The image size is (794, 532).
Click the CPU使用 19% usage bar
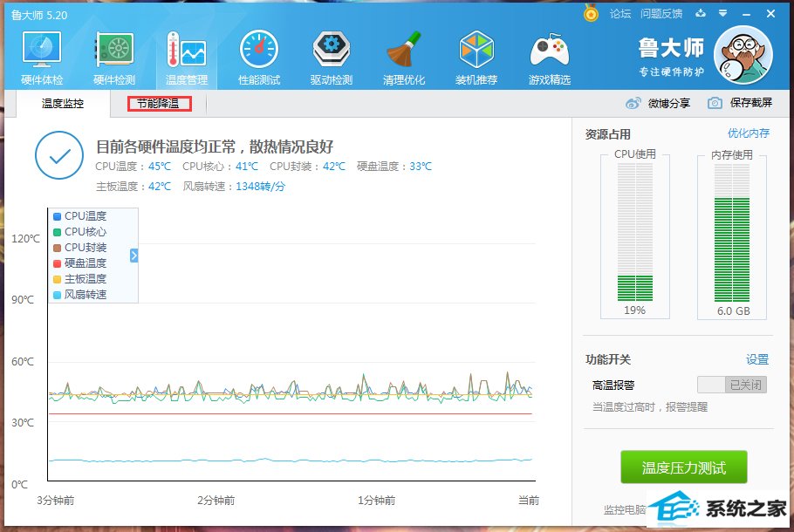(x=635, y=232)
